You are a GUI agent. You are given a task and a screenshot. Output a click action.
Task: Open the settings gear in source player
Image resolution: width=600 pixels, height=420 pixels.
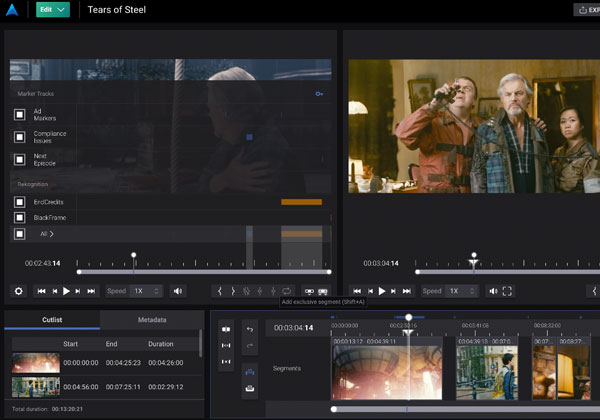[18, 291]
